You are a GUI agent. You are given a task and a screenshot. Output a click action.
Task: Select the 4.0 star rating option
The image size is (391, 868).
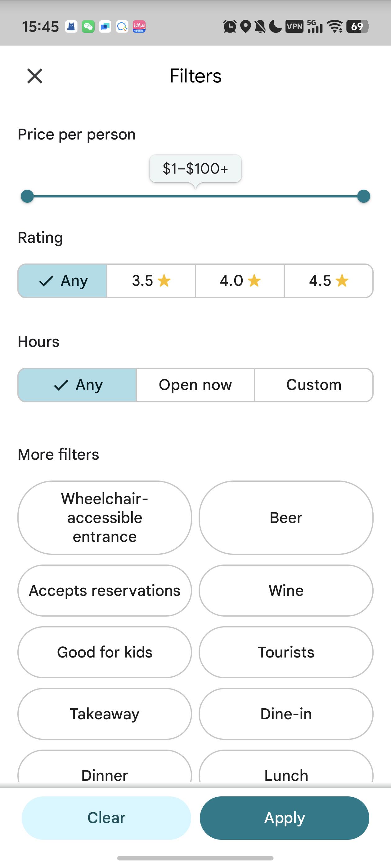[240, 281]
